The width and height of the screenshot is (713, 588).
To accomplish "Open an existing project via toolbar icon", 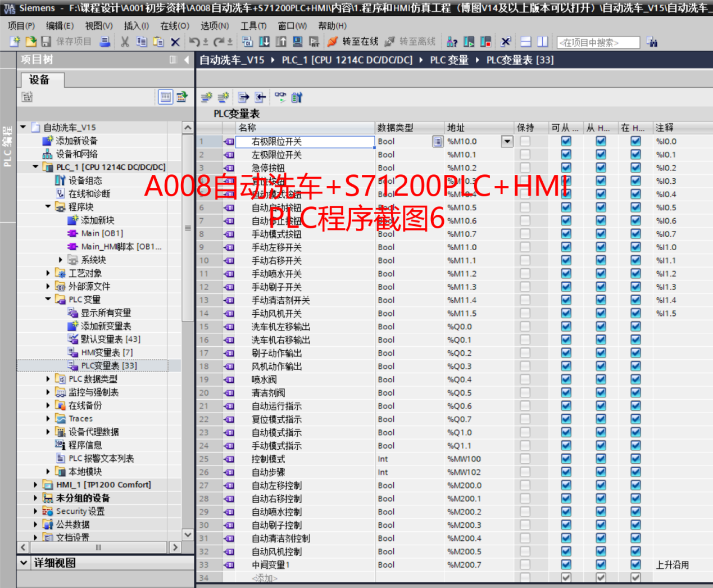I will tap(31, 42).
